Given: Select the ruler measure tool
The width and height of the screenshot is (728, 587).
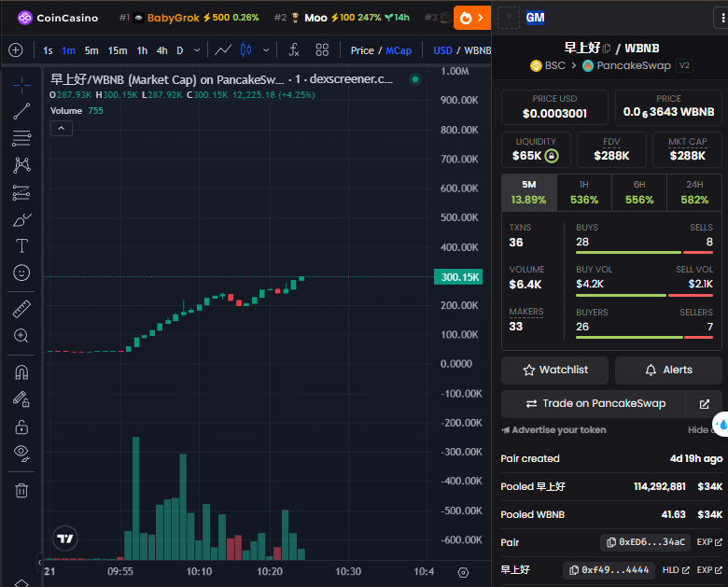Looking at the screenshot, I should [21, 309].
